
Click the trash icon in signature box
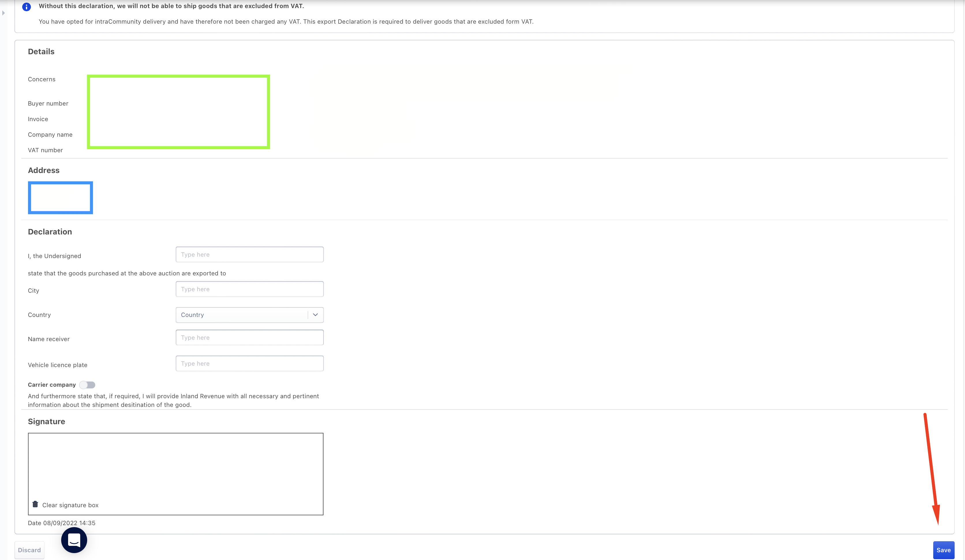(35, 504)
